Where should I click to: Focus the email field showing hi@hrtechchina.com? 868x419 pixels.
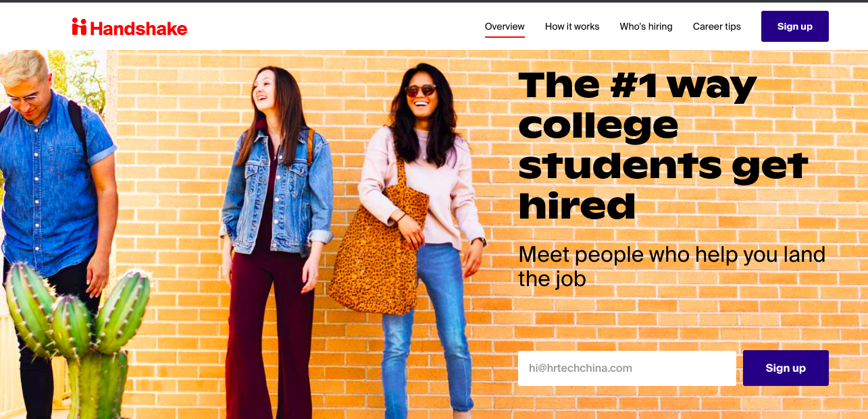(627, 368)
